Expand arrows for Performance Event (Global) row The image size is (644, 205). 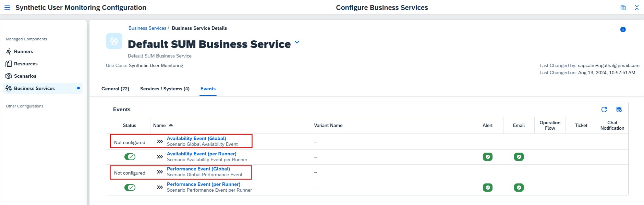pos(160,172)
